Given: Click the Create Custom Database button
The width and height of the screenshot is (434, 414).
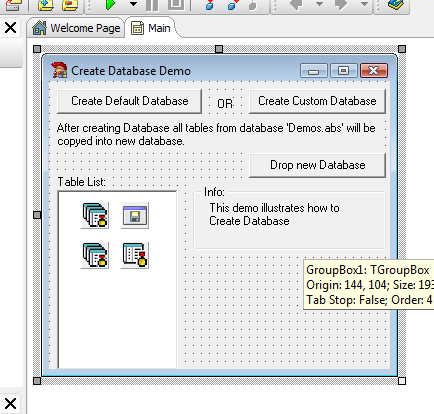Looking at the screenshot, I should click(x=317, y=101).
